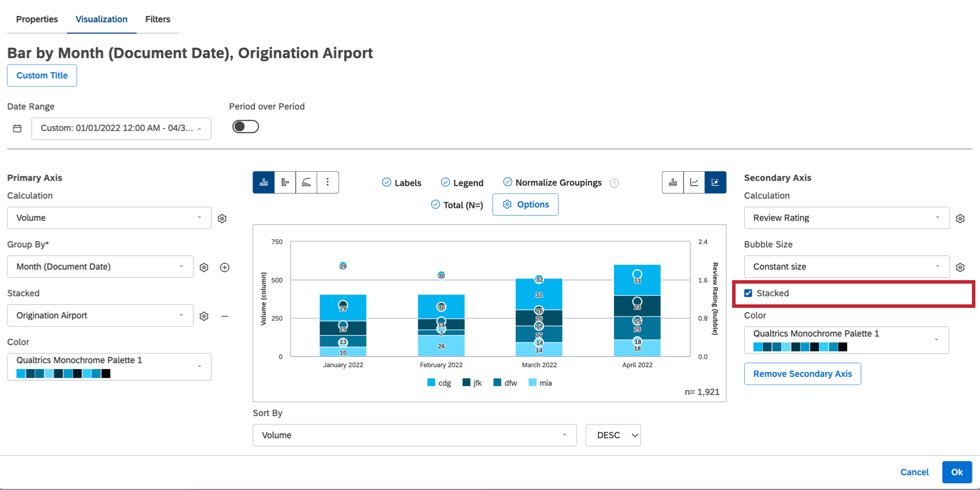Expand the Bubble Size dropdown

click(x=846, y=267)
